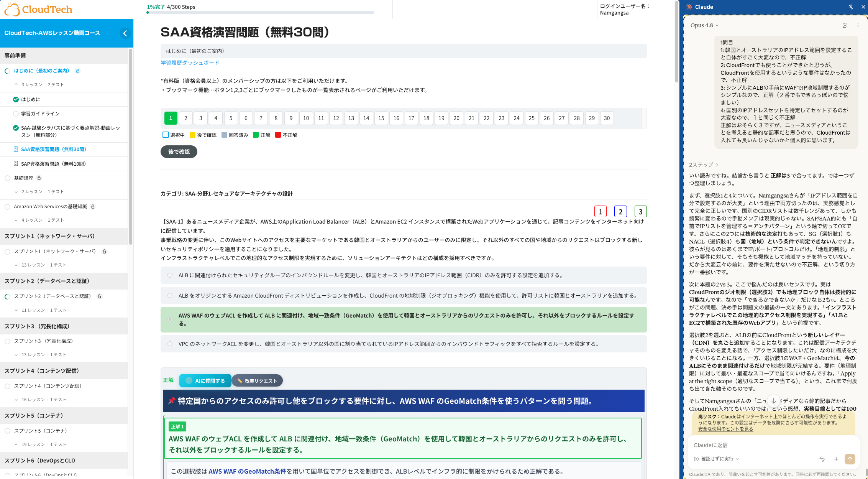Send message with the orange arrow button

click(x=850, y=459)
